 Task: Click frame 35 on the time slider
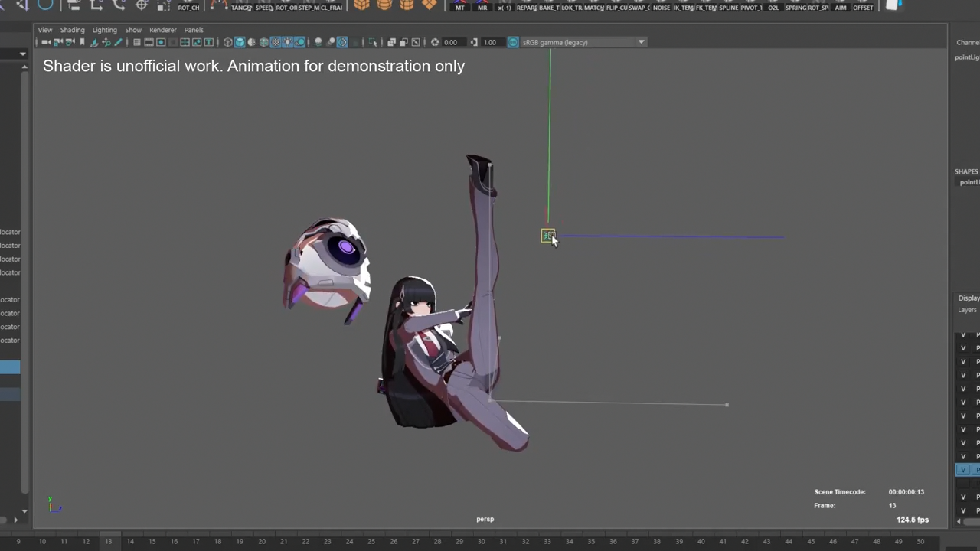(x=591, y=542)
